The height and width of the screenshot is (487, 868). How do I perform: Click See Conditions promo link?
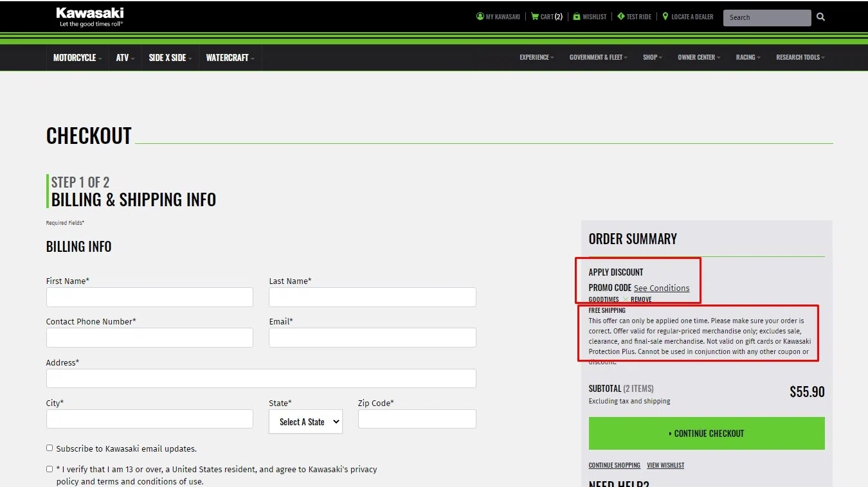click(662, 288)
